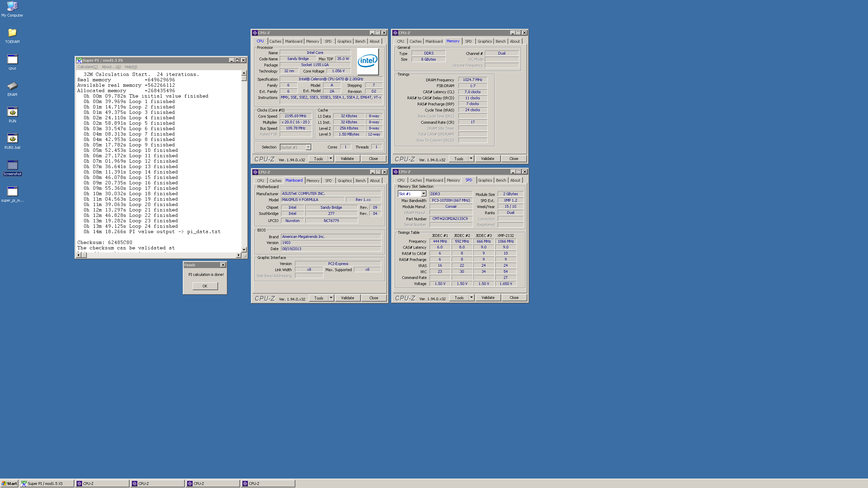Click the MAXIMUS V FORMULA model field
The width and height of the screenshot is (868, 488).
(313, 200)
